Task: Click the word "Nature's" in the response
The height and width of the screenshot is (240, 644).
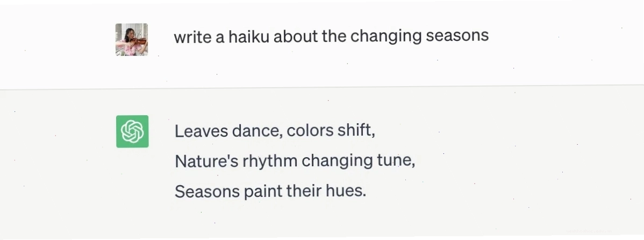Action: click(x=206, y=161)
